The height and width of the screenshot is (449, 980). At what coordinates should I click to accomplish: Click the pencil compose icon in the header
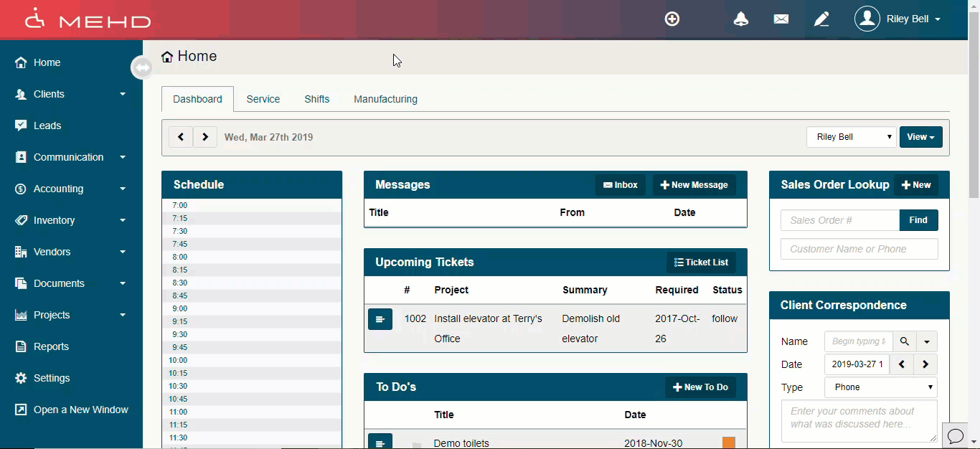point(821,19)
